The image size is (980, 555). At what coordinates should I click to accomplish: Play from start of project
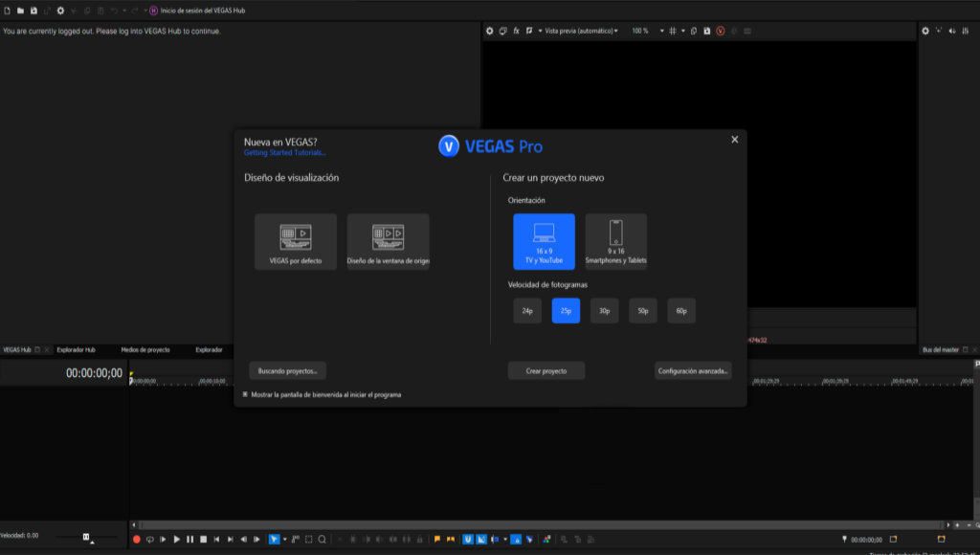163,540
